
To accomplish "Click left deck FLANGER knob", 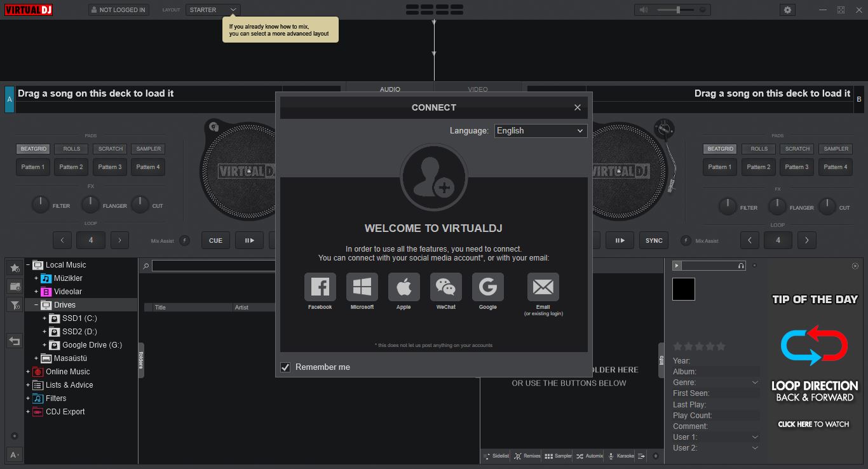I will click(90, 205).
